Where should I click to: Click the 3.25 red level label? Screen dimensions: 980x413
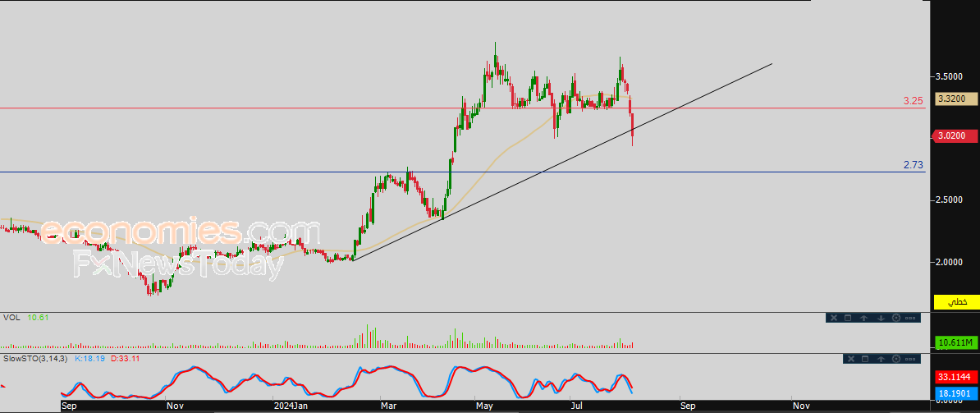click(914, 101)
